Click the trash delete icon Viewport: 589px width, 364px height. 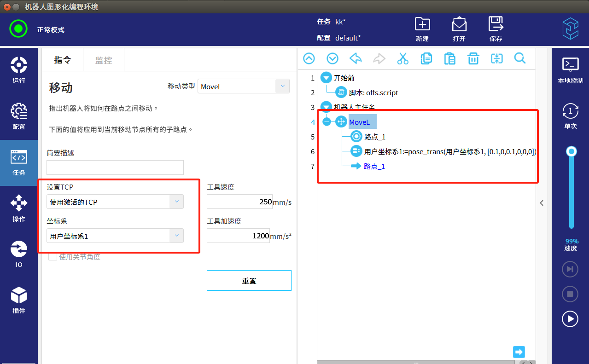click(473, 58)
